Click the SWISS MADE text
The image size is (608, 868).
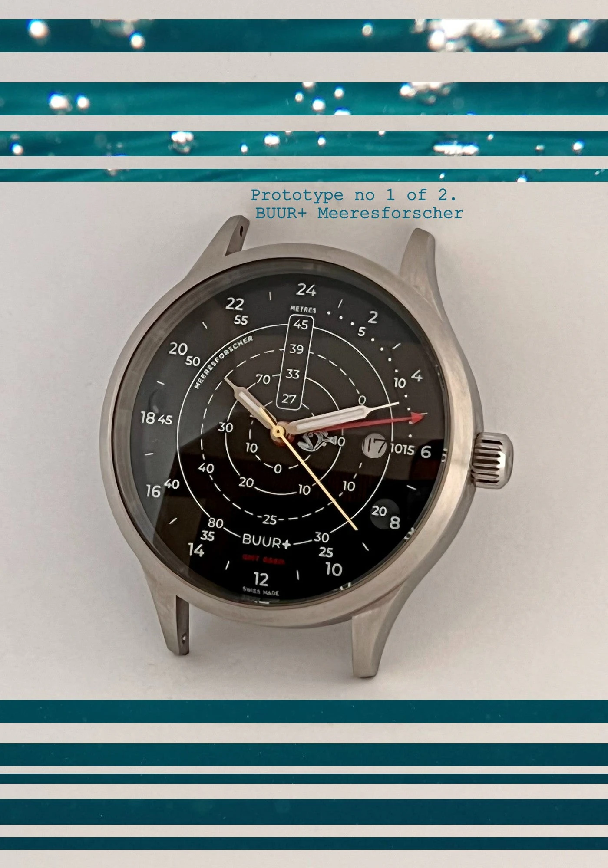tap(261, 592)
